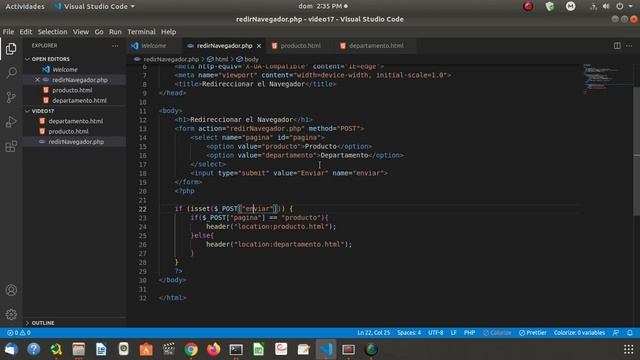Screen dimensions: 640x360
Task: Click the Prettier status bar item
Action: point(533,333)
